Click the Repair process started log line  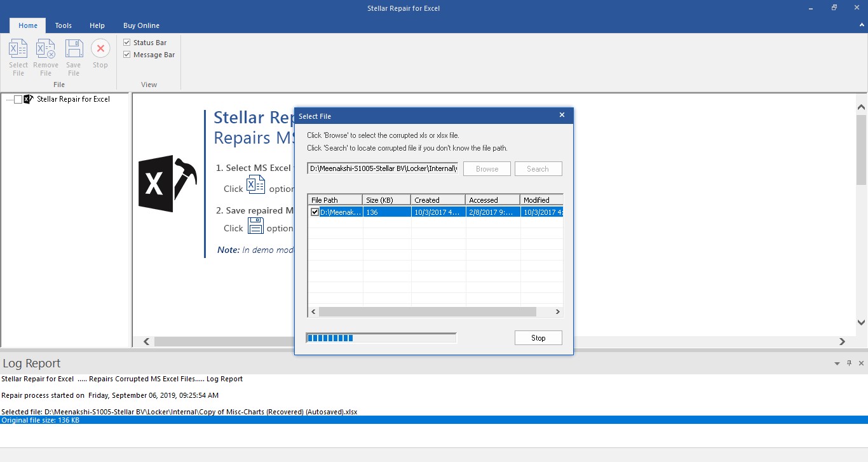point(110,395)
